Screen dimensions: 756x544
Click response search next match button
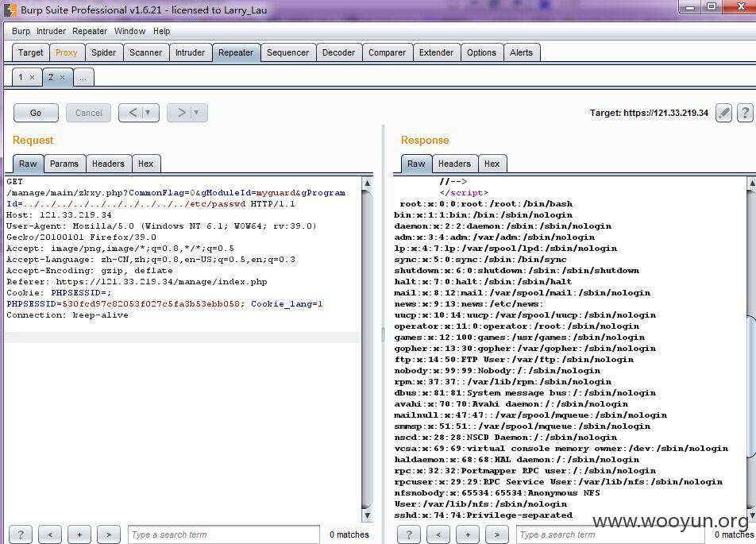(496, 534)
